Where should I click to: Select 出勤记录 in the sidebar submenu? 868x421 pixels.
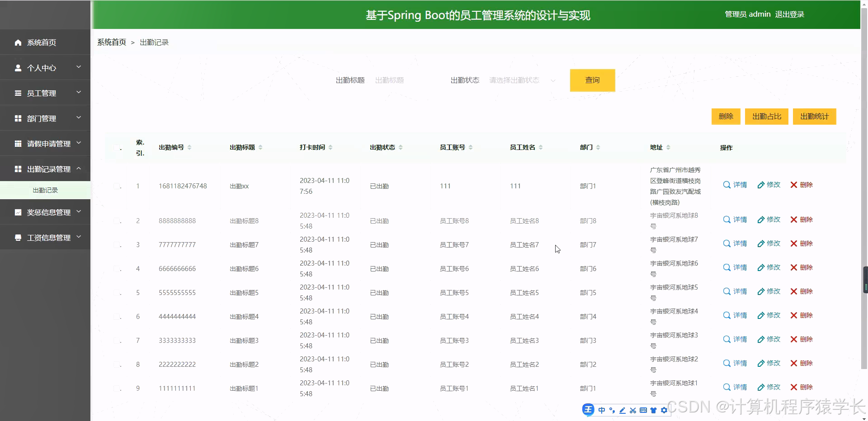click(x=45, y=190)
